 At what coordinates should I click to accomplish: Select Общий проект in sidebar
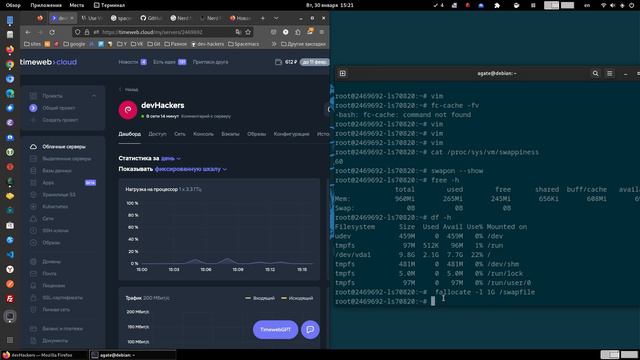tap(59, 108)
